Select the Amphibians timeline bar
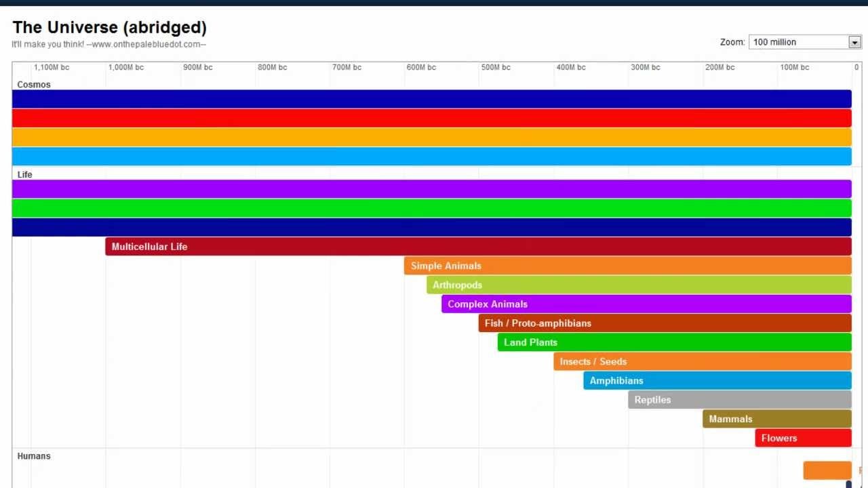 point(717,380)
